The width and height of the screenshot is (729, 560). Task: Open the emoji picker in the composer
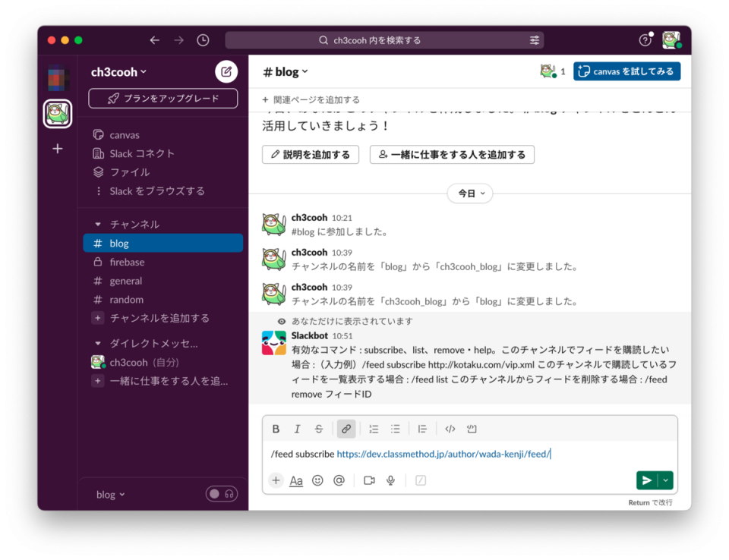(x=317, y=480)
